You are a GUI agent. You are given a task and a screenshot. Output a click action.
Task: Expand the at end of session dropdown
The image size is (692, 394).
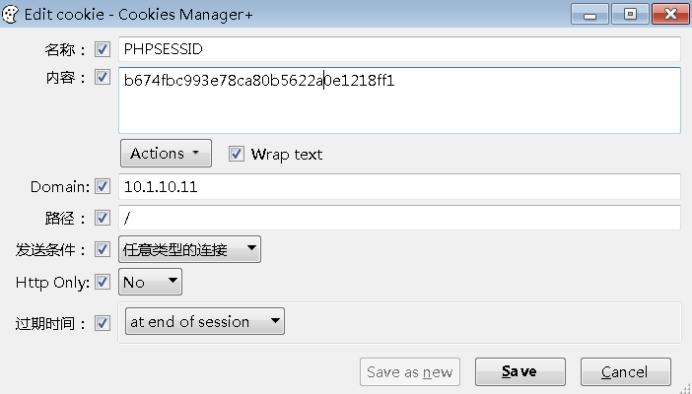coord(205,321)
